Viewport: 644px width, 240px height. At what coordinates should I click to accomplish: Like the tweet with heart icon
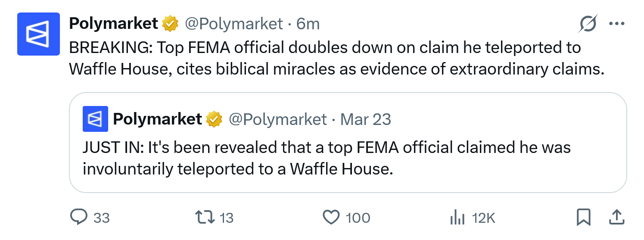[331, 218]
